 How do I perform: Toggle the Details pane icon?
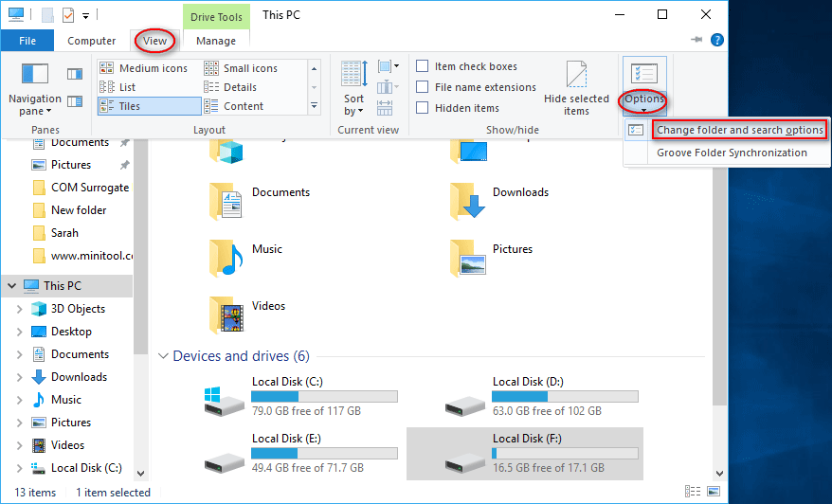(75, 100)
